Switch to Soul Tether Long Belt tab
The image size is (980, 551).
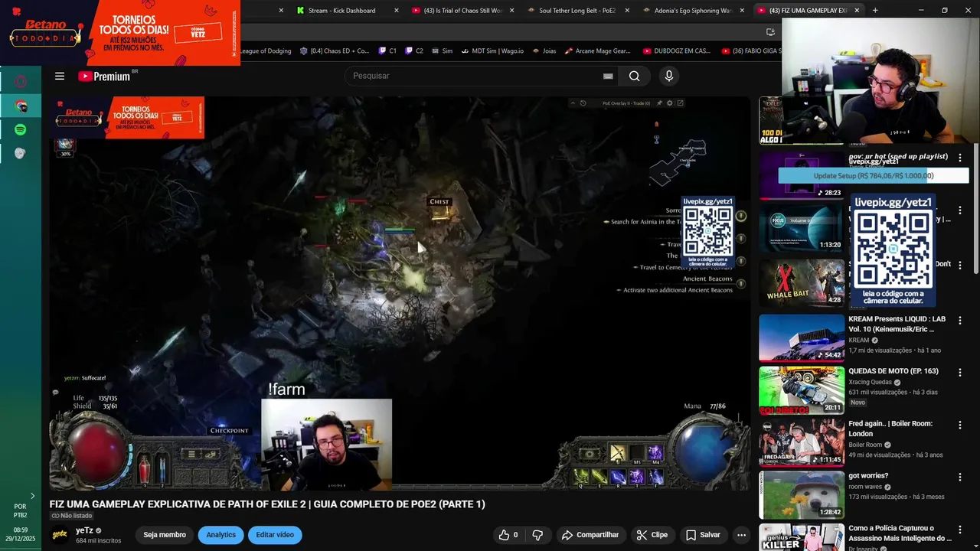tap(577, 11)
